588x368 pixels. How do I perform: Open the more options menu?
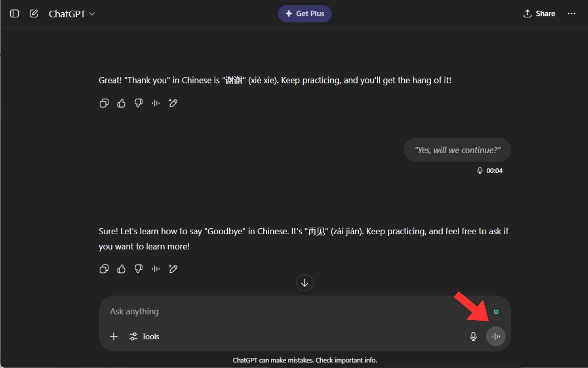pyautogui.click(x=572, y=13)
